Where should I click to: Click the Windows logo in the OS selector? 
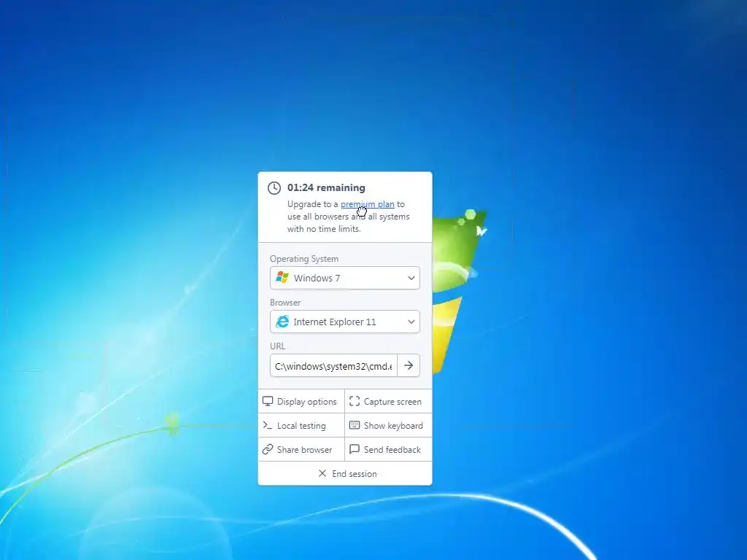point(282,278)
